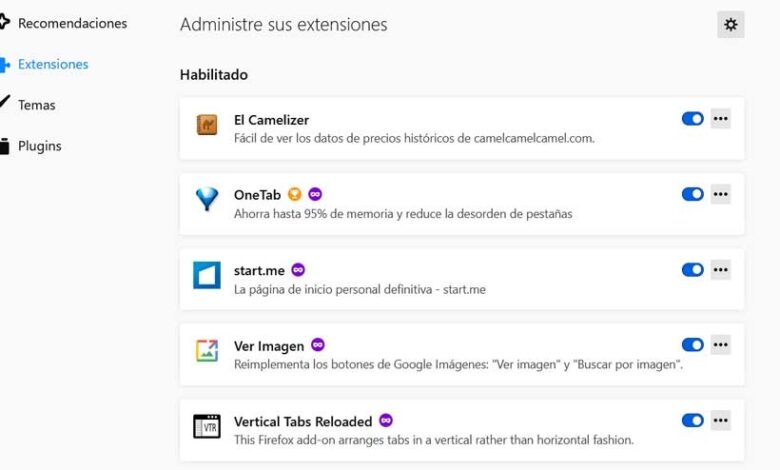
Task: Turn off the OneTab extension switch
Action: click(x=692, y=194)
